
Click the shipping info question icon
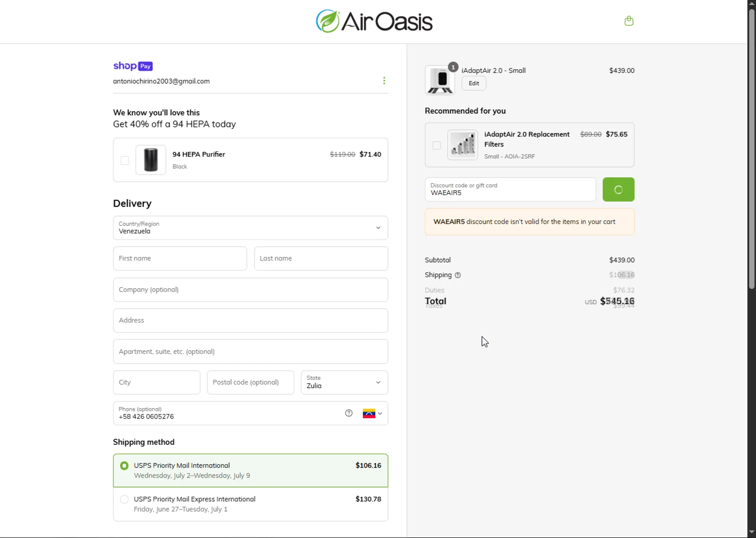[458, 275]
